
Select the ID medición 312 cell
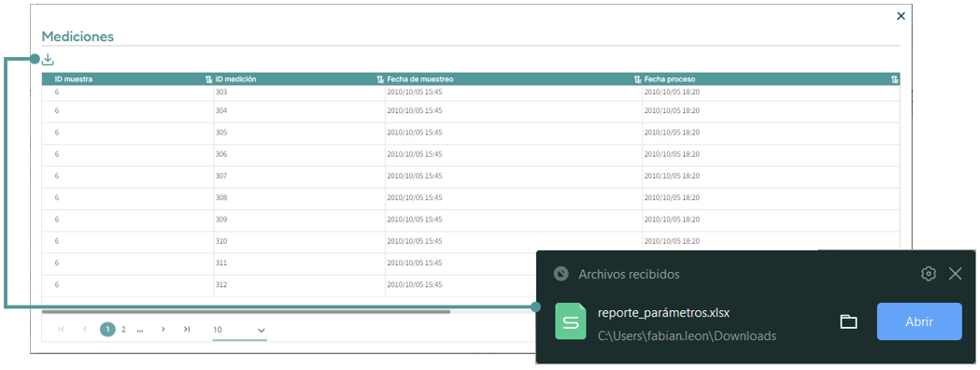299,285
